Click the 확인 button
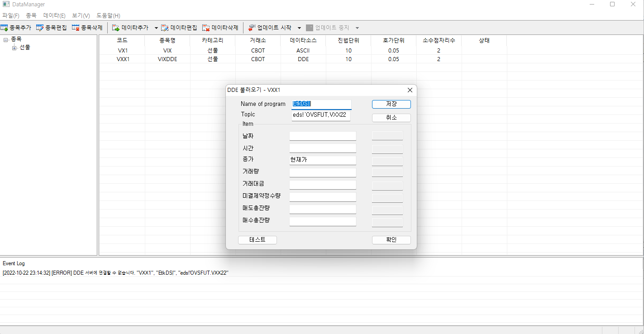644x334 pixels. [x=391, y=240]
